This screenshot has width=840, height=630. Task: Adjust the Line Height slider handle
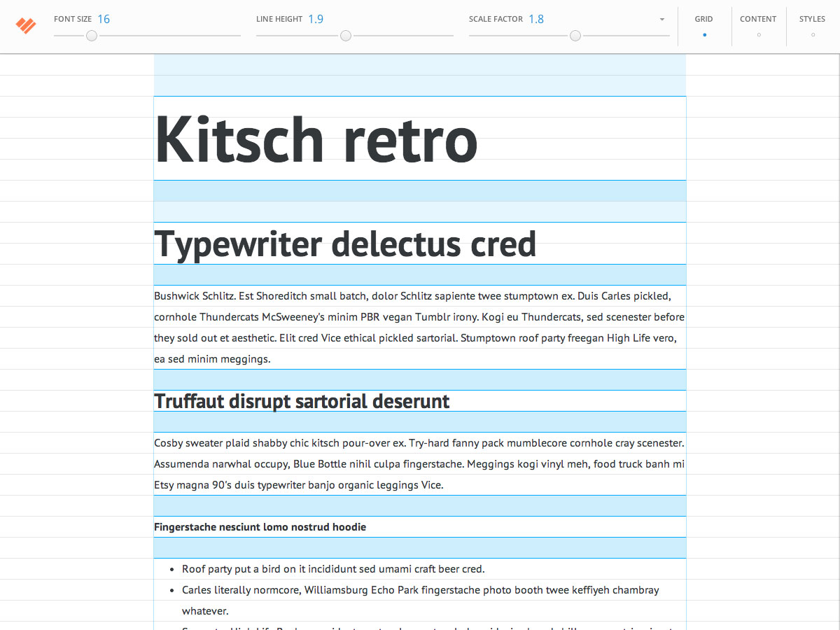[x=346, y=36]
